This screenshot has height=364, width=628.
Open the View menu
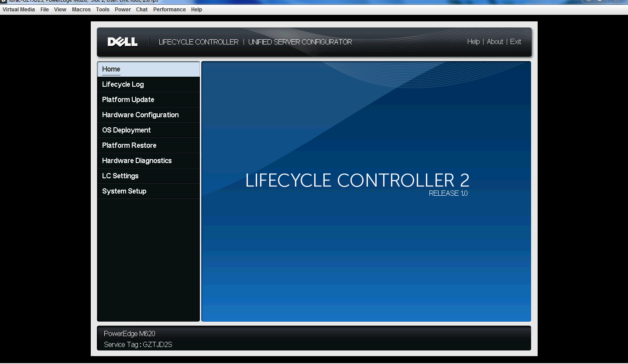[x=60, y=10]
